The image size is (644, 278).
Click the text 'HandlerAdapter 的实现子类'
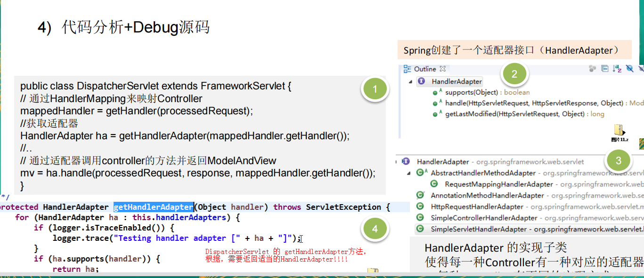coord(496,248)
